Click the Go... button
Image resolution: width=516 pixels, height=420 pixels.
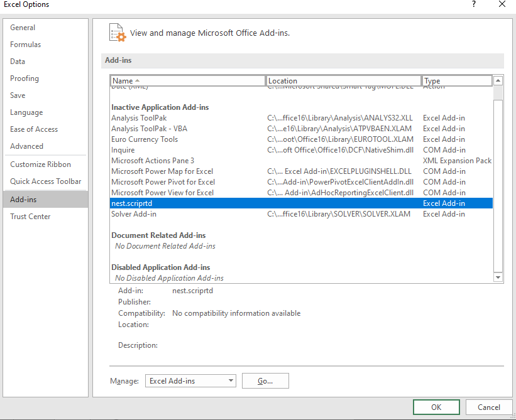pos(265,381)
